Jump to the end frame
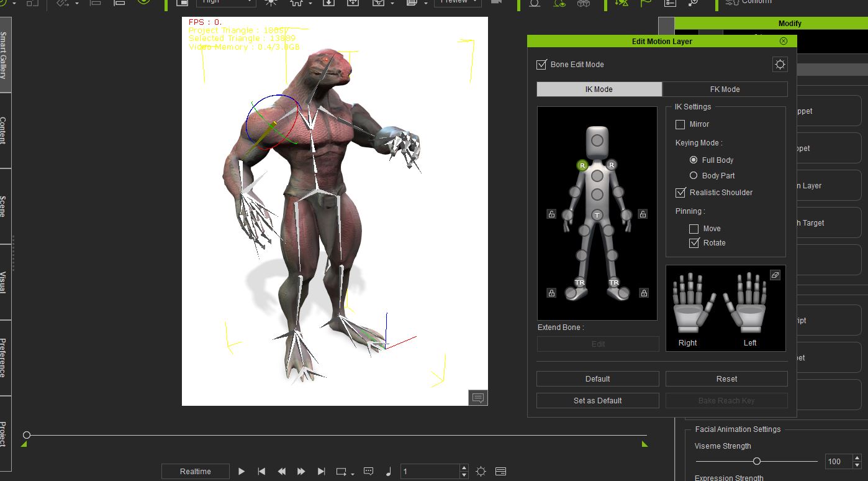 pos(321,472)
